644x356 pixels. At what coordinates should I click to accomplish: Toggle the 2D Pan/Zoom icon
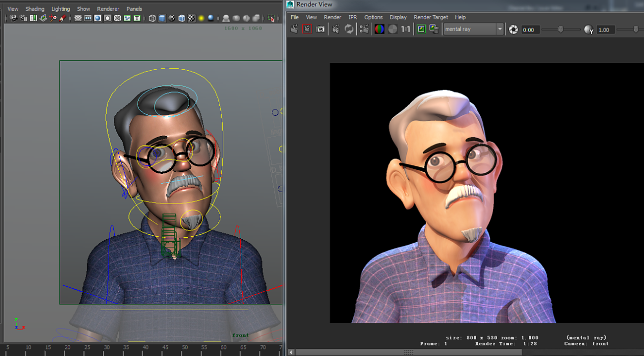53,18
